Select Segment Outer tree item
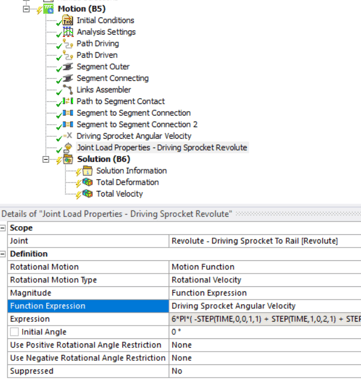 pos(103,67)
